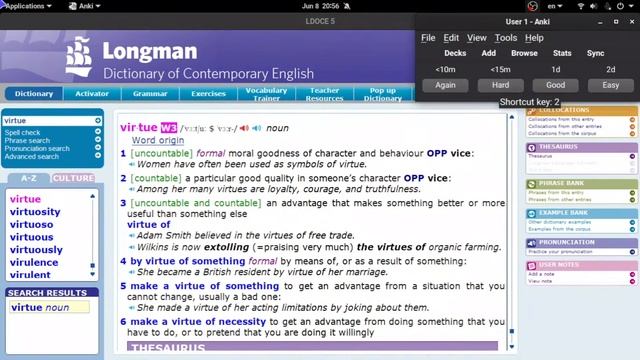Open the Pop up Dictionary tab
The width and height of the screenshot is (640, 360).
pyautogui.click(x=383, y=94)
